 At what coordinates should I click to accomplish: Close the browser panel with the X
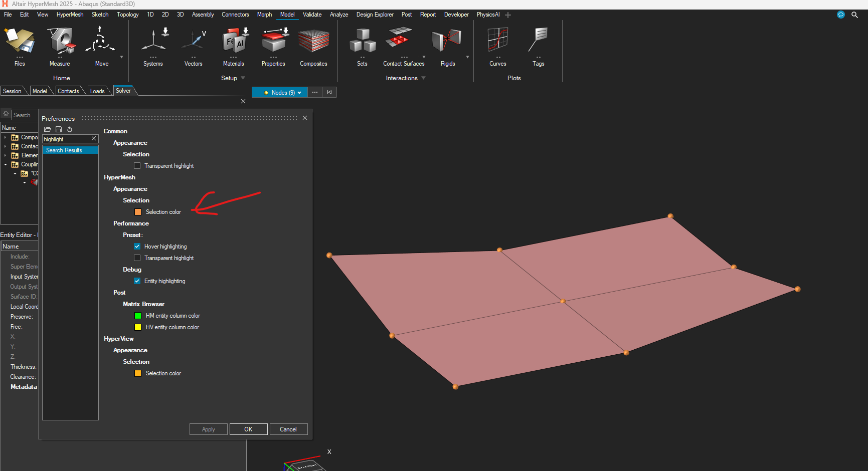[x=243, y=101]
